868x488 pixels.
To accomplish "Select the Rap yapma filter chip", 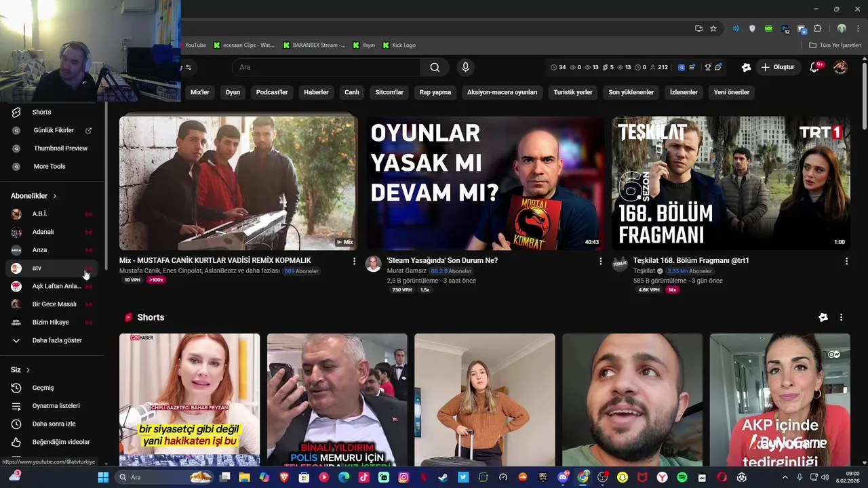I will coord(435,92).
